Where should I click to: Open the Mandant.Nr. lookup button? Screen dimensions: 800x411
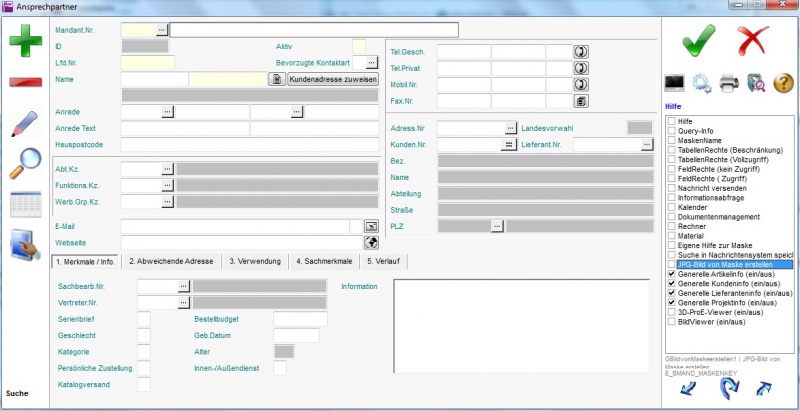(162, 30)
